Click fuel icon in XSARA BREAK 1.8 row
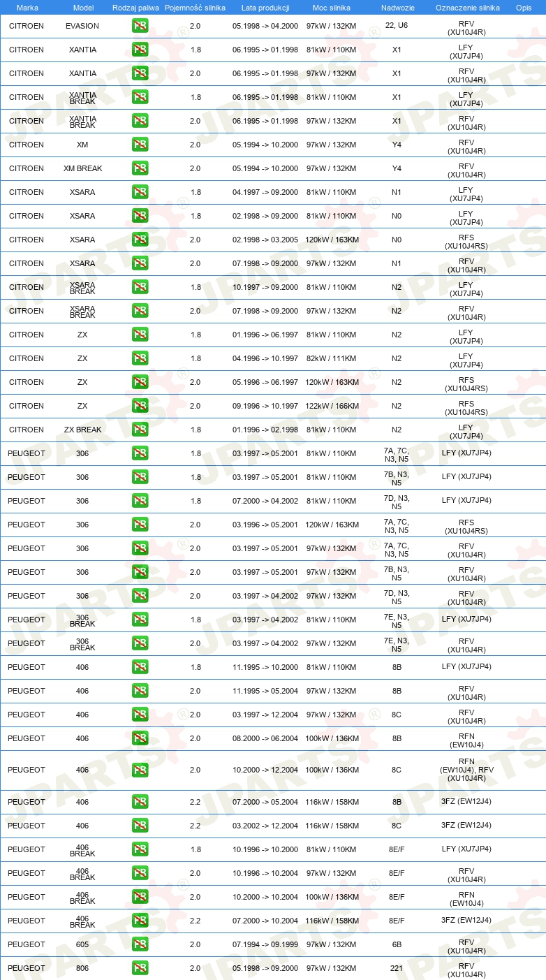This screenshot has height=980, width=546. [140, 287]
